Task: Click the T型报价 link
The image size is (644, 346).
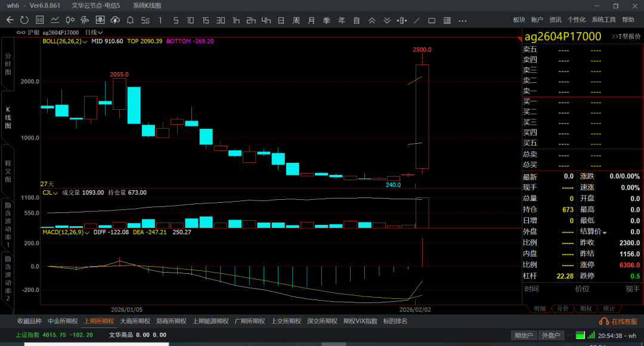Action: point(626,36)
